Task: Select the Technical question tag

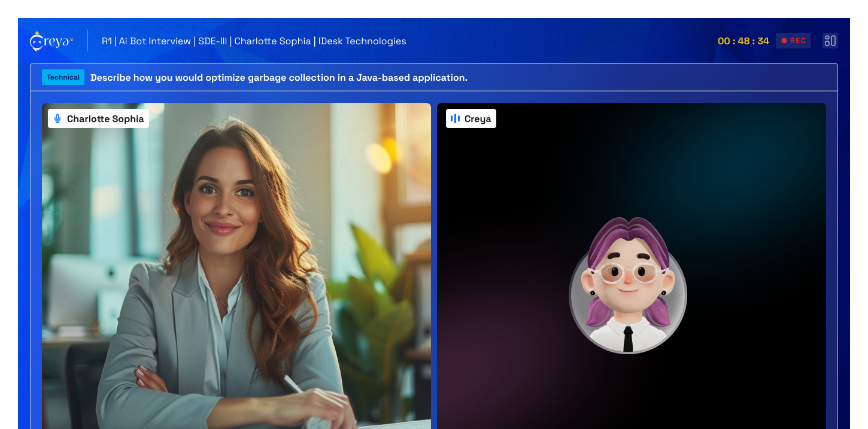Action: (x=63, y=77)
